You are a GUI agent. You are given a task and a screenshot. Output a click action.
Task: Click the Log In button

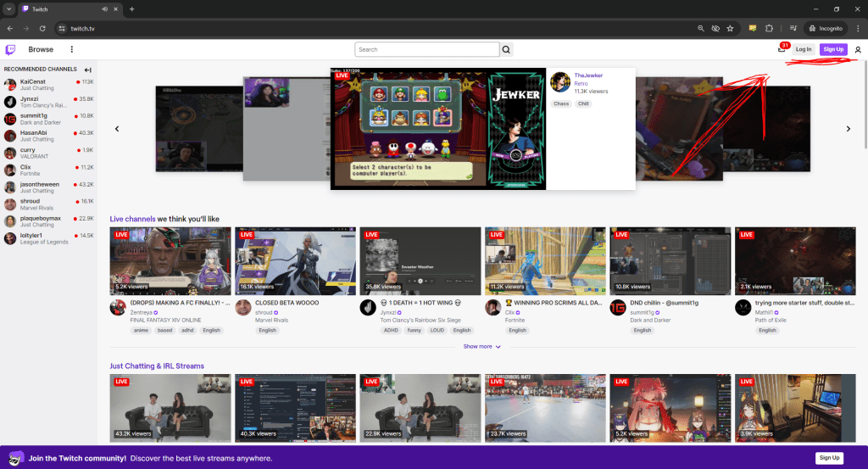tap(803, 49)
